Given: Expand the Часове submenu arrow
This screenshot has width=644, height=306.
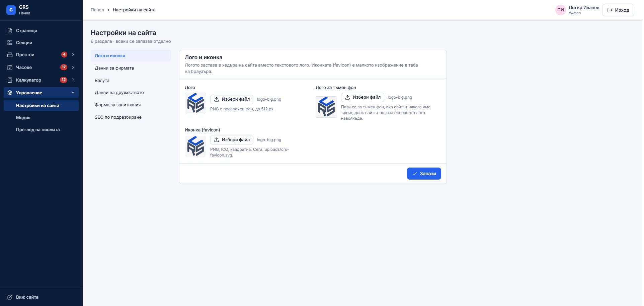Looking at the screenshot, I should coord(73,67).
